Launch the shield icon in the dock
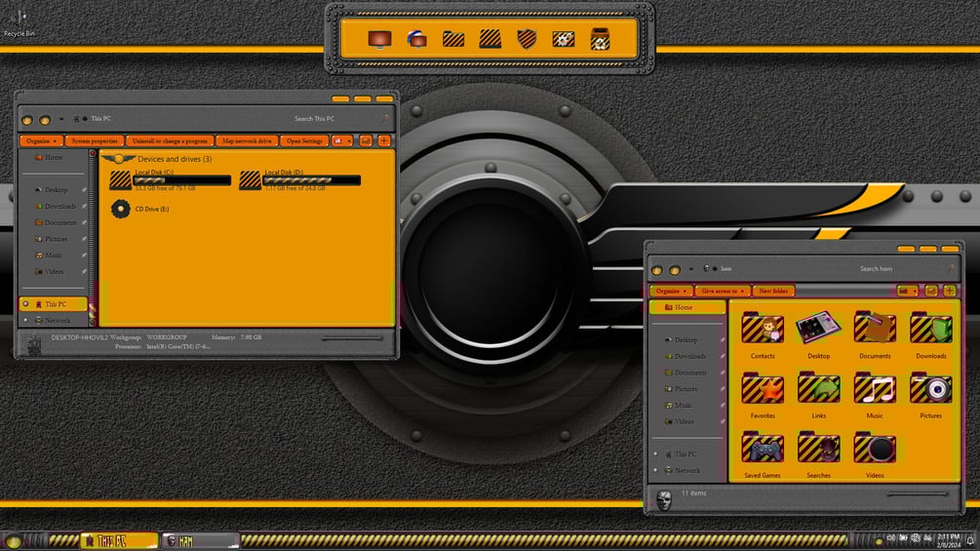The height and width of the screenshot is (551, 980). pyautogui.click(x=527, y=39)
